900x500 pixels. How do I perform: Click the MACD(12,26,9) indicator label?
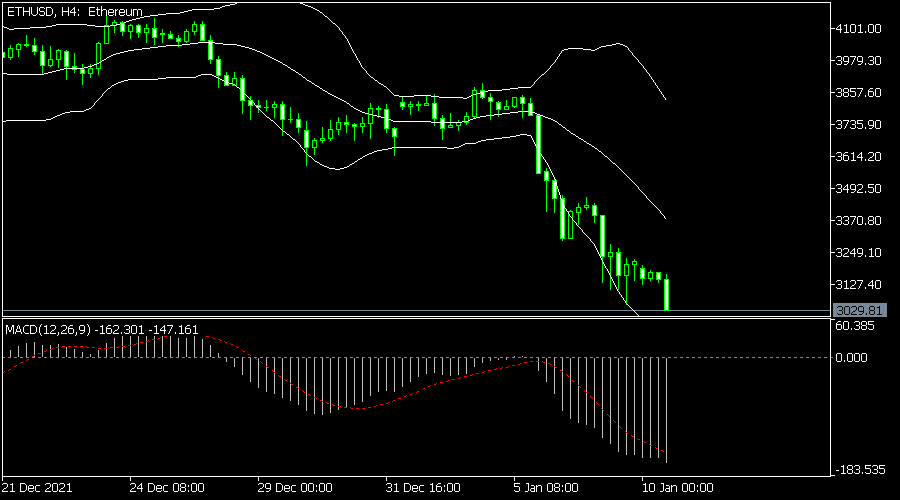pos(102,330)
